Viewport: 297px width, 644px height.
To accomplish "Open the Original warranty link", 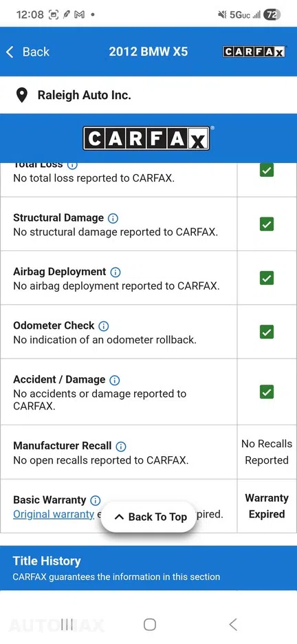I will click(54, 514).
